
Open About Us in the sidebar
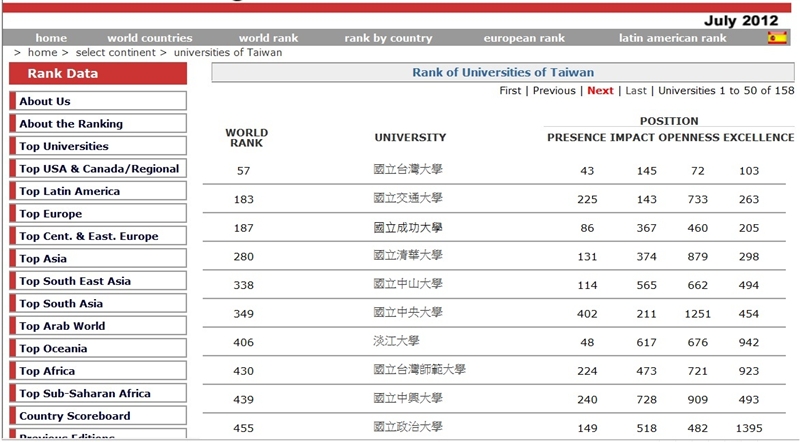click(x=45, y=101)
